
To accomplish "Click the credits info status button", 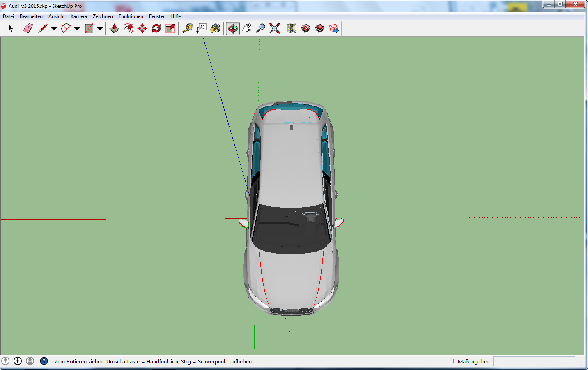I will point(18,361).
